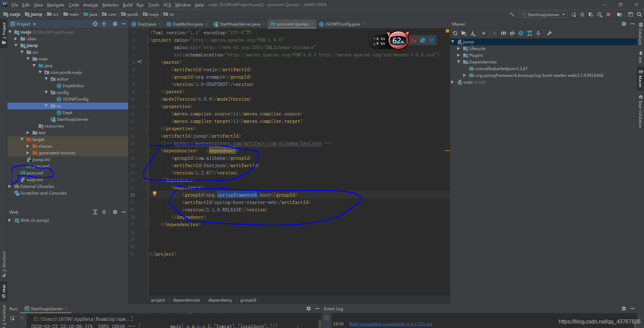Select com.alibaba:fastjson:1.2.67 dependency
Screen dimensions: 644x328
[x=501, y=69]
